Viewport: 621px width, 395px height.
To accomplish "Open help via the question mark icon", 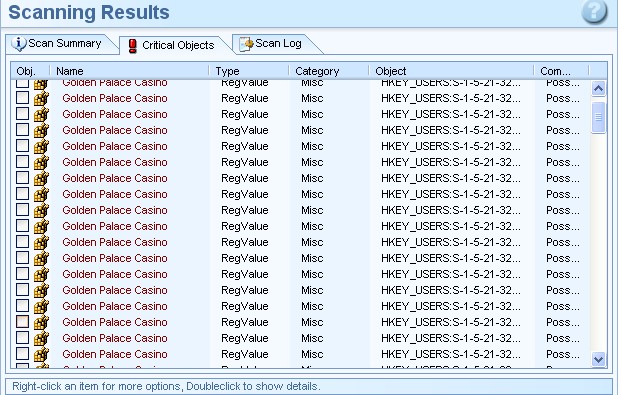I will pyautogui.click(x=594, y=11).
